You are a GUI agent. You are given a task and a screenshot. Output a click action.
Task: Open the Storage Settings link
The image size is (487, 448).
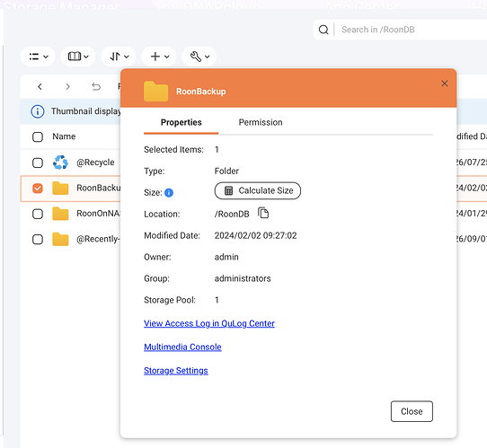click(x=176, y=371)
